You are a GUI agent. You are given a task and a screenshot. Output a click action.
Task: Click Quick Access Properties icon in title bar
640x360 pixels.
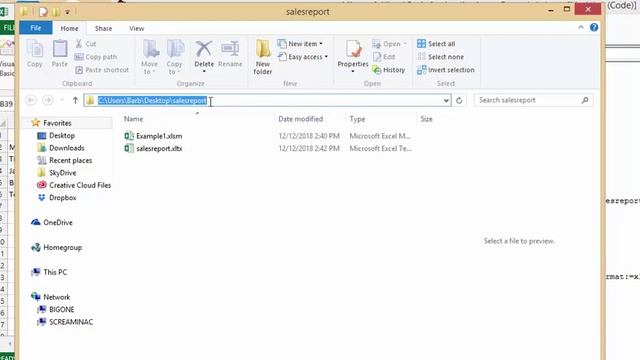point(43,12)
